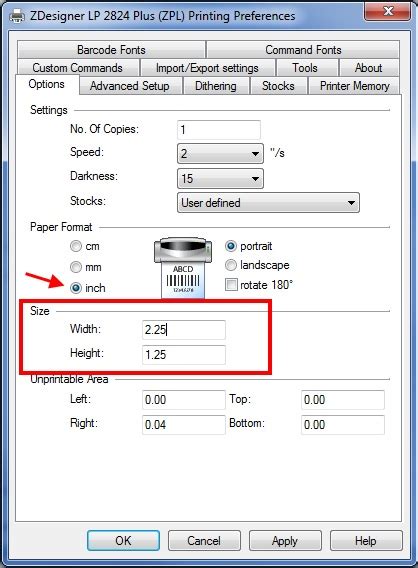
Task: Open the Stocks User defined dropdown
Action: coord(268,202)
